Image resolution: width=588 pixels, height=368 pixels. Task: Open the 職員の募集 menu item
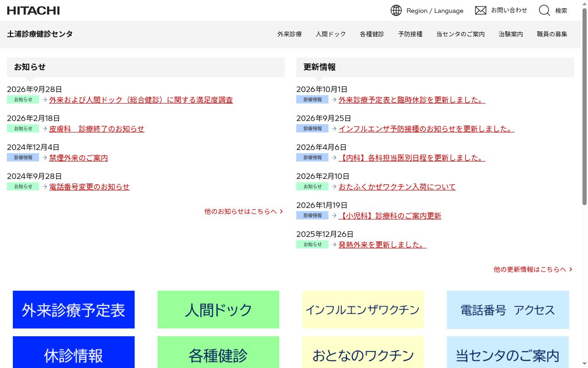pos(552,34)
